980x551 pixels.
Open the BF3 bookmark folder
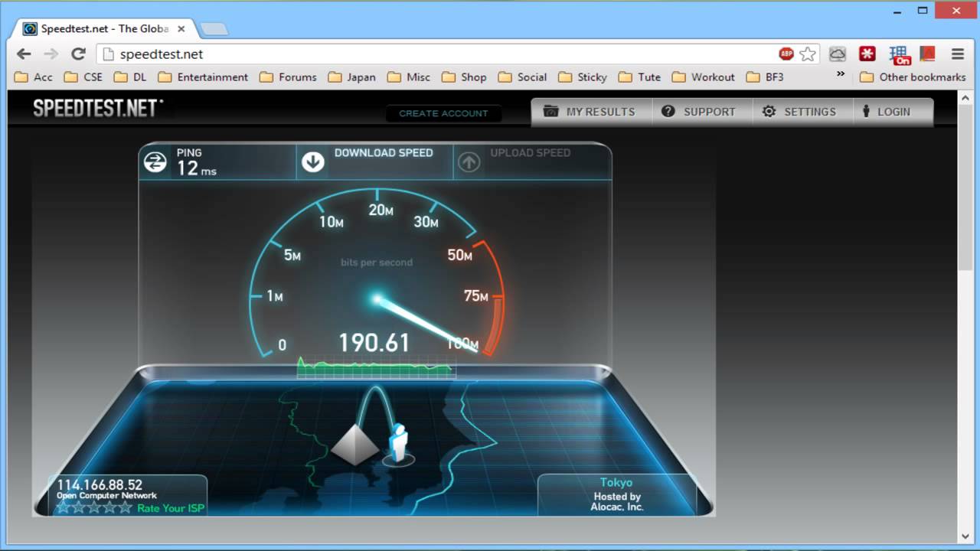765,77
